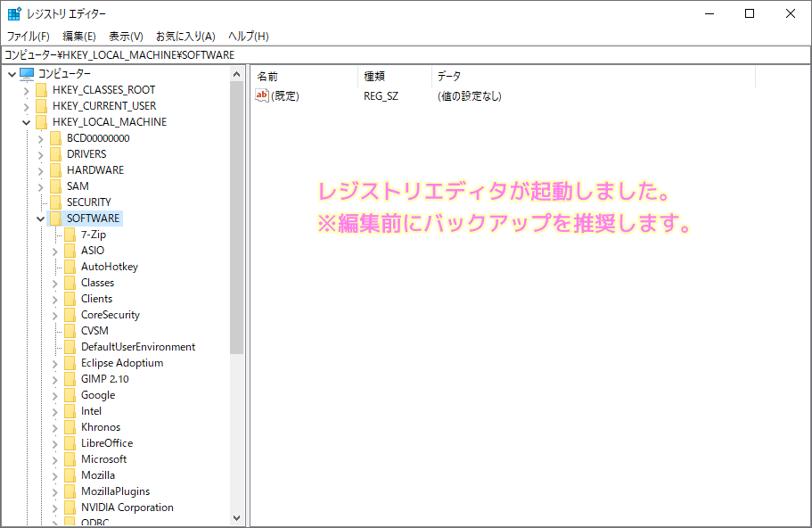Click the 名前 column header to sort

[267, 76]
